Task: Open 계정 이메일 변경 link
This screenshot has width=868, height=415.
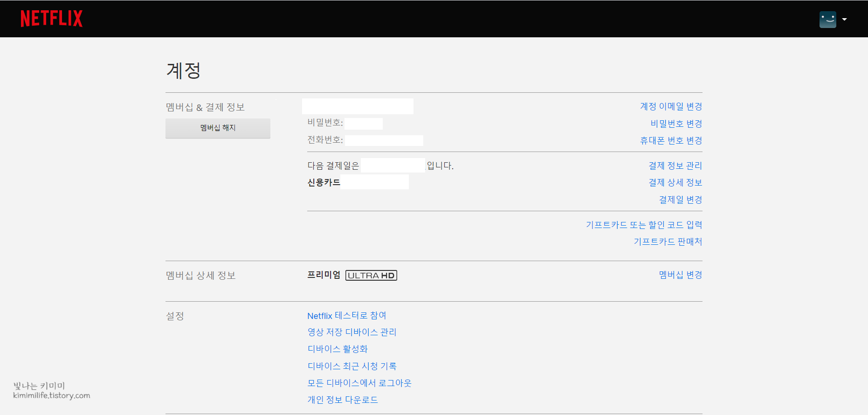Action: pos(671,106)
